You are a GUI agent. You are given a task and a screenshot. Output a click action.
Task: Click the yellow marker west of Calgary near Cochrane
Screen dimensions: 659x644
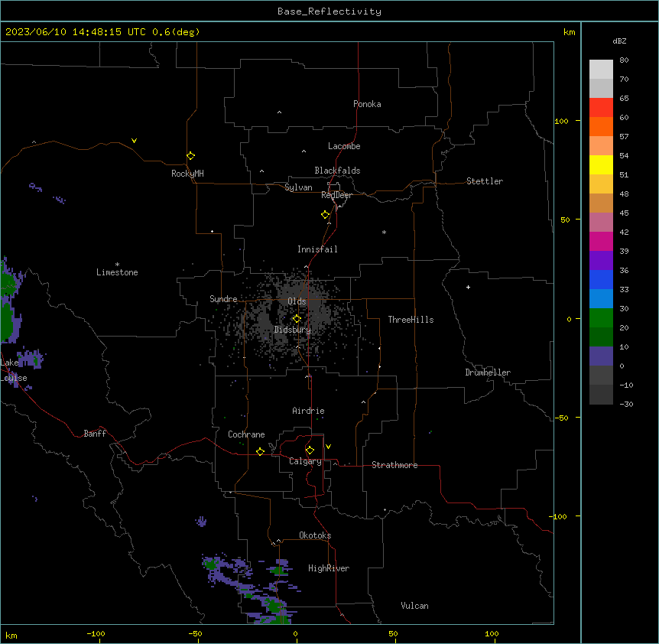coord(260,451)
